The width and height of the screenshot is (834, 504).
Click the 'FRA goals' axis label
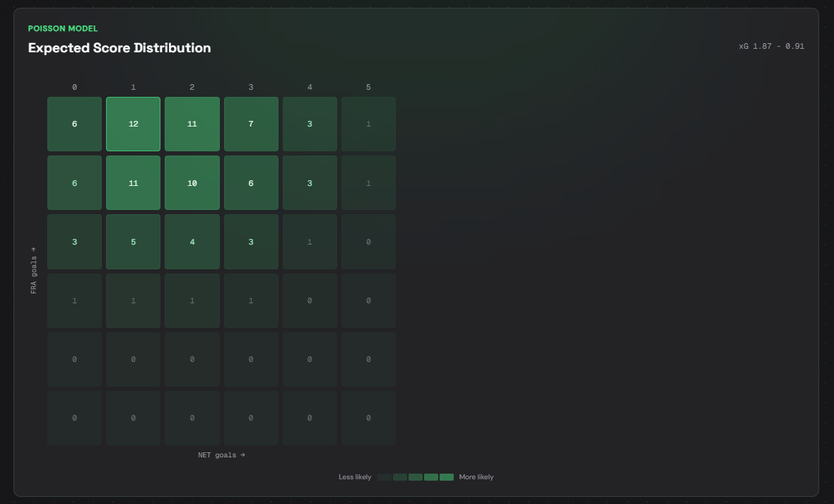(x=33, y=271)
